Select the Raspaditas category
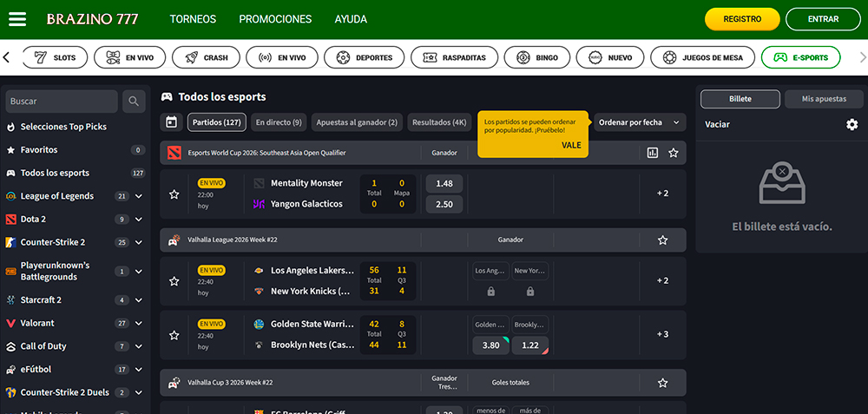 454,57
